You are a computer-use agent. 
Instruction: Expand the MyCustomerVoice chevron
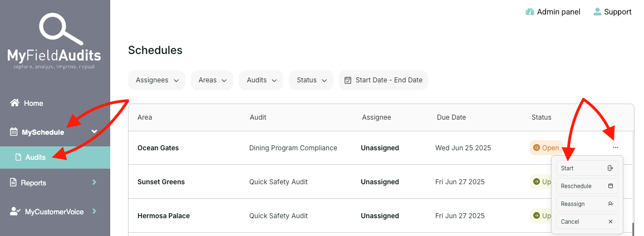95,212
